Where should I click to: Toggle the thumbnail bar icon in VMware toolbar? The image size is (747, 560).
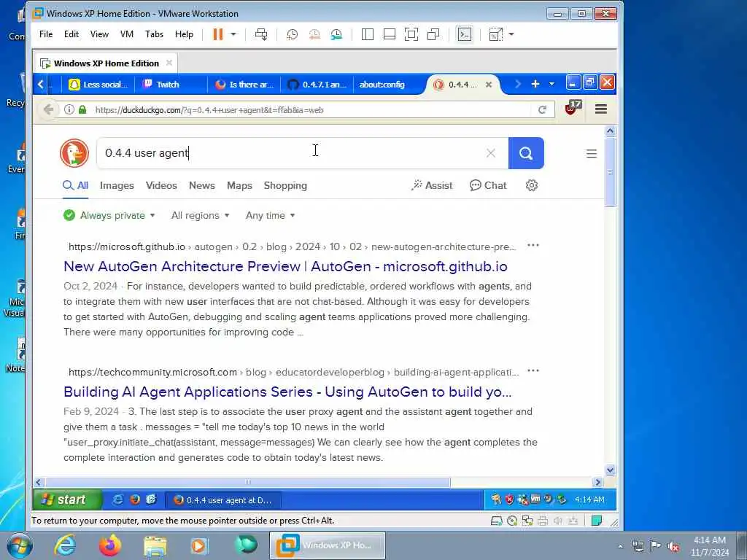[x=390, y=34]
